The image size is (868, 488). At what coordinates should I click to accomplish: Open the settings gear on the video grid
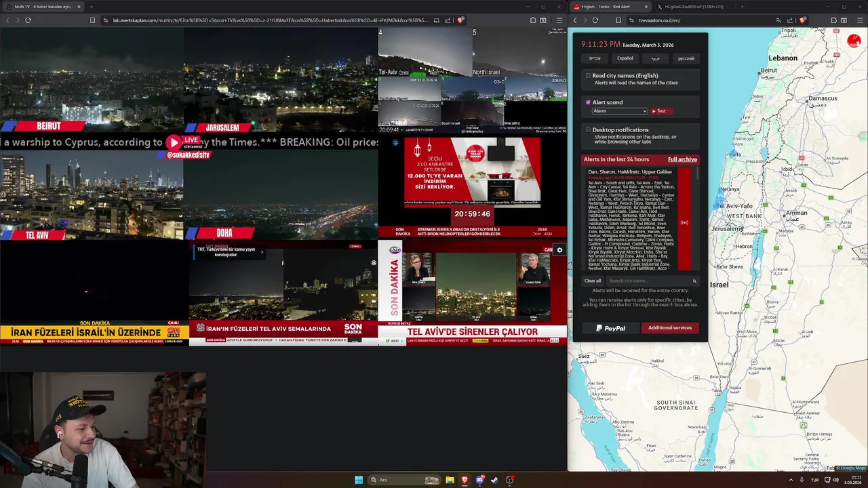[x=559, y=250]
